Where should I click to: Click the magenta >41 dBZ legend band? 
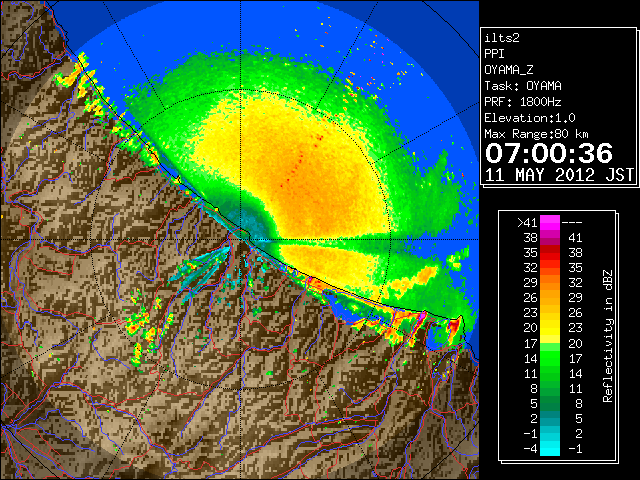coord(549,222)
